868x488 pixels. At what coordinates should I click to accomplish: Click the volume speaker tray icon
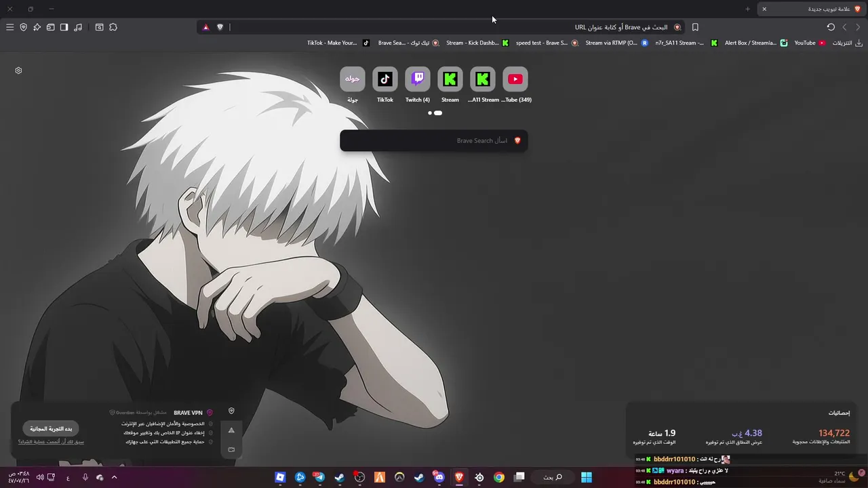[x=40, y=477]
